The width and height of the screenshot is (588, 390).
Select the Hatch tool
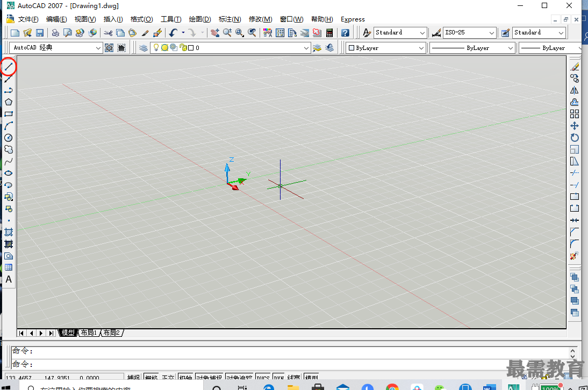(x=9, y=232)
